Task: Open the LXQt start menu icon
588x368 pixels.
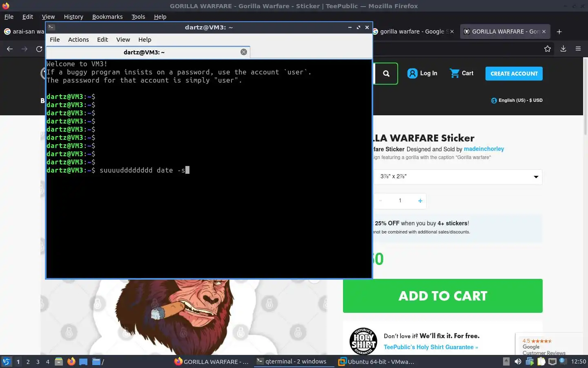Action: (x=7, y=361)
